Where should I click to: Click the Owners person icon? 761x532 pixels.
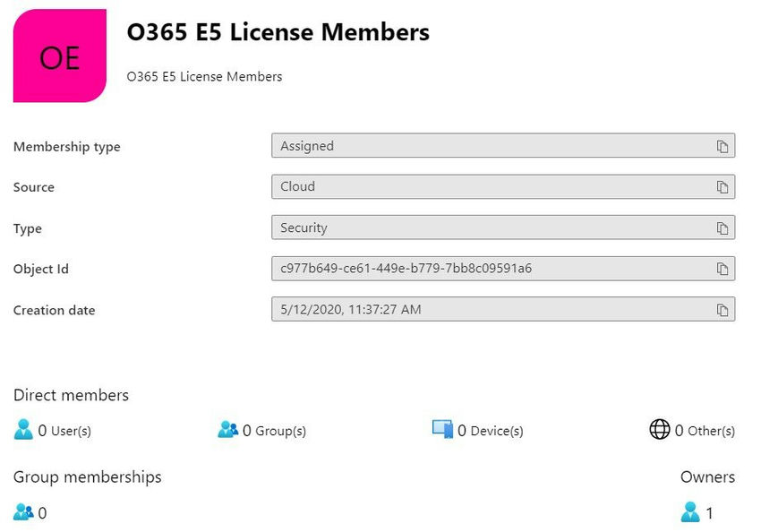[689, 511]
